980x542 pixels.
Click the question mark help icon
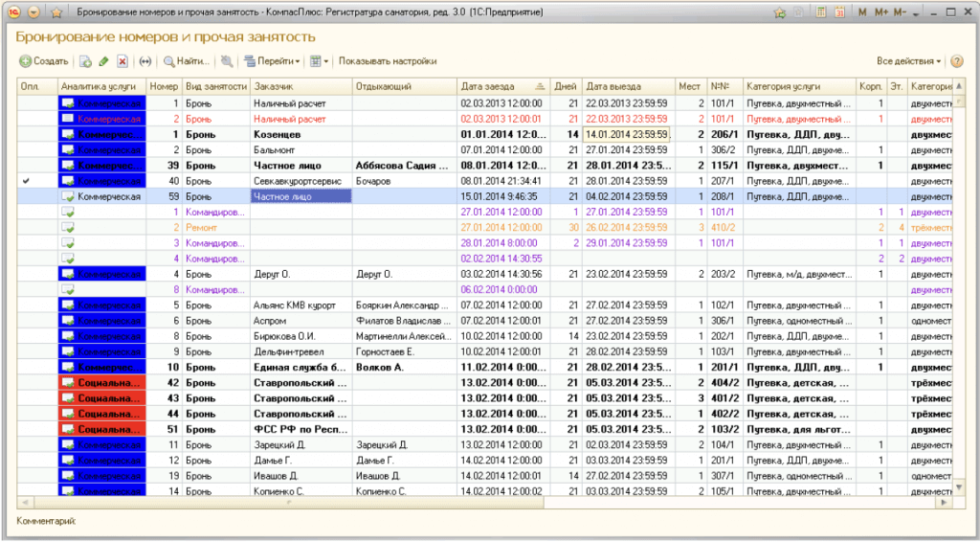(x=956, y=61)
